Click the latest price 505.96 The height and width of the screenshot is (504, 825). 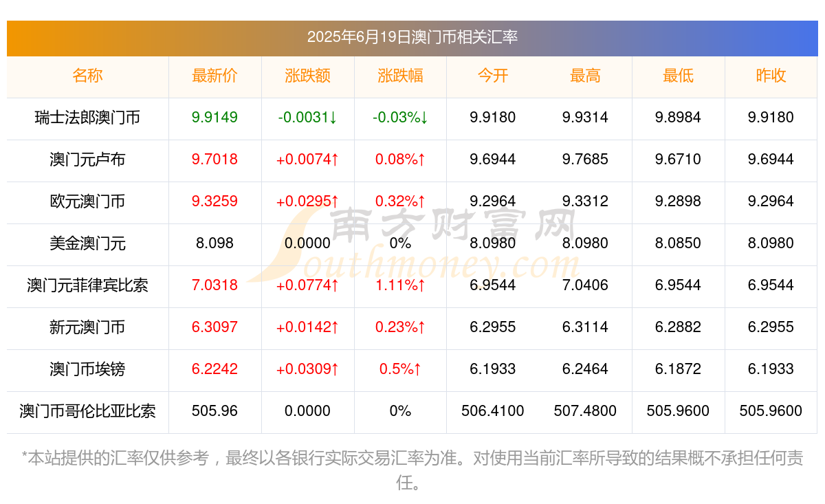[214, 411]
